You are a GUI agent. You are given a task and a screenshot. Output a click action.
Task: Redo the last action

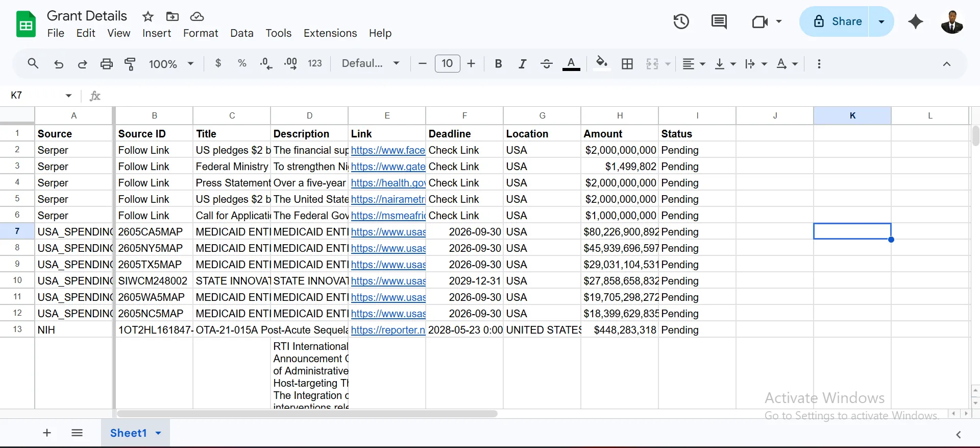82,64
